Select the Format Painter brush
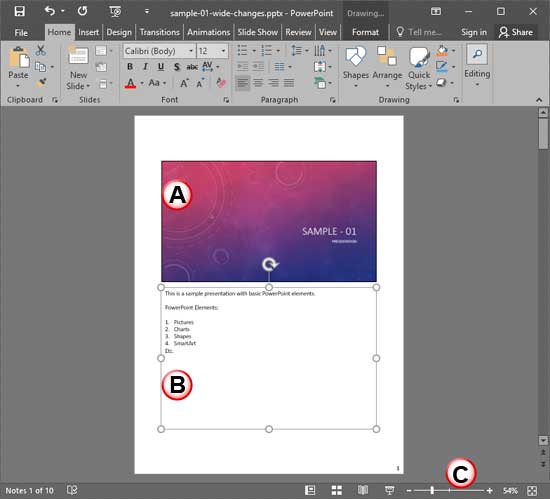 [41, 83]
